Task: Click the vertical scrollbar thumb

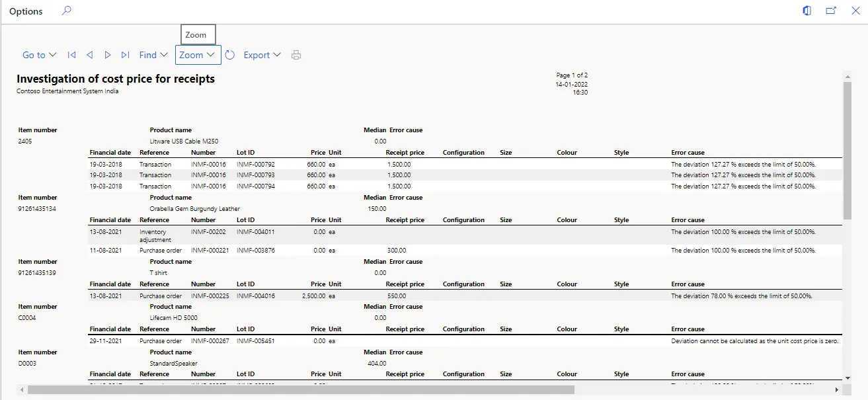Action: click(848, 151)
